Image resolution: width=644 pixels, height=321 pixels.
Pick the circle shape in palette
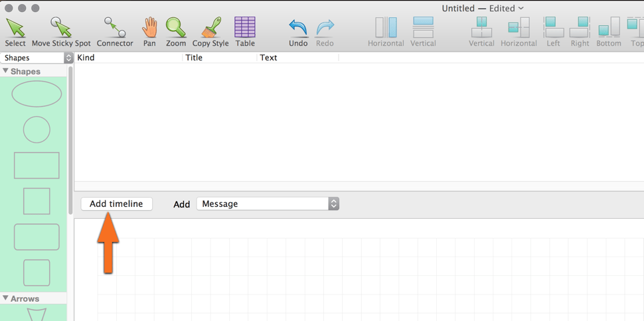(37, 130)
